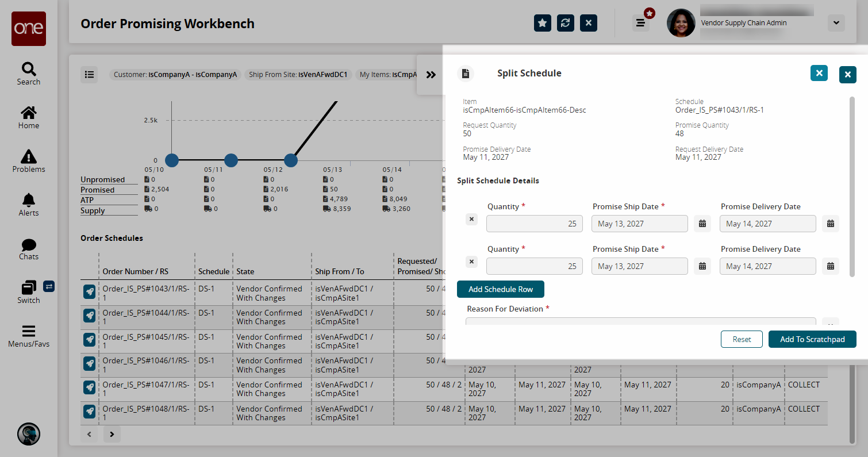Collapse the side panel with double chevron
Screen dimensions: 868x457
click(431, 75)
